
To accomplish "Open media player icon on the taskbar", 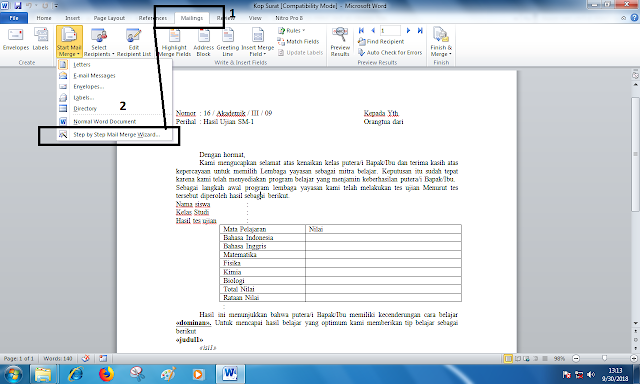I will pyautogui.click(x=198, y=374).
